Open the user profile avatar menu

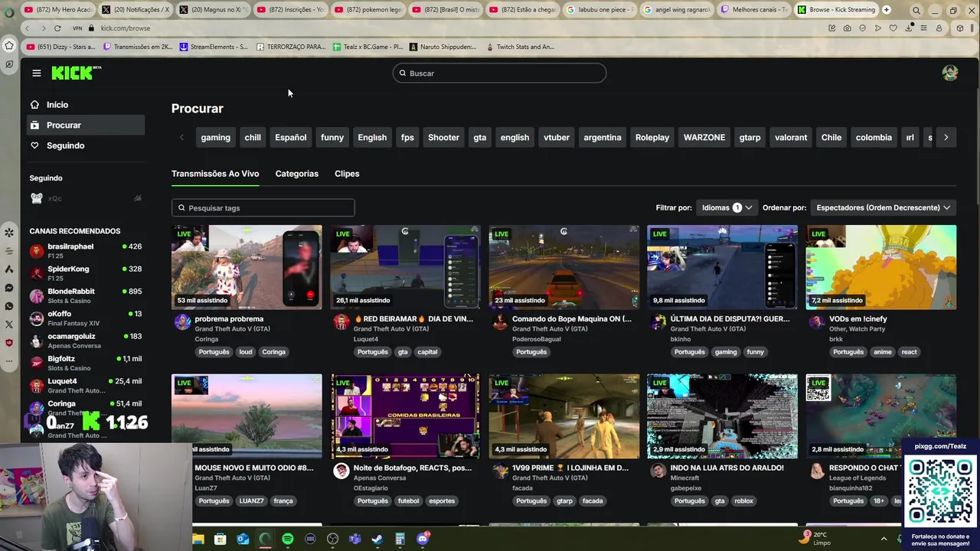pyautogui.click(x=950, y=73)
